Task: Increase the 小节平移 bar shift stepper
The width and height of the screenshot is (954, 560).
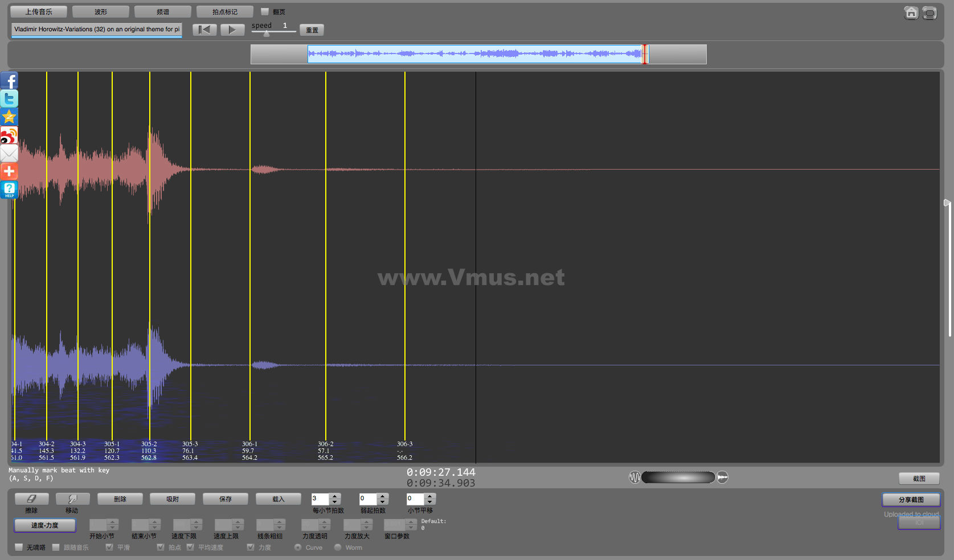Action: [x=430, y=496]
